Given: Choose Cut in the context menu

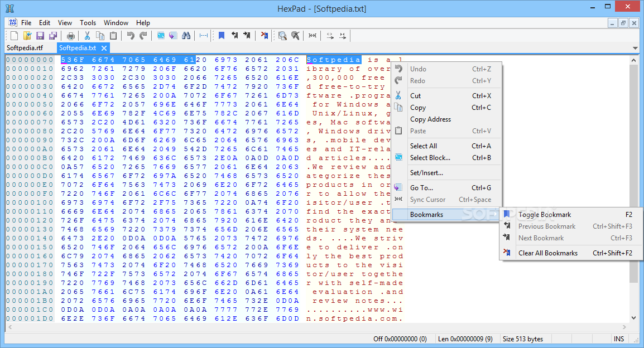Looking at the screenshot, I should pos(447,95).
